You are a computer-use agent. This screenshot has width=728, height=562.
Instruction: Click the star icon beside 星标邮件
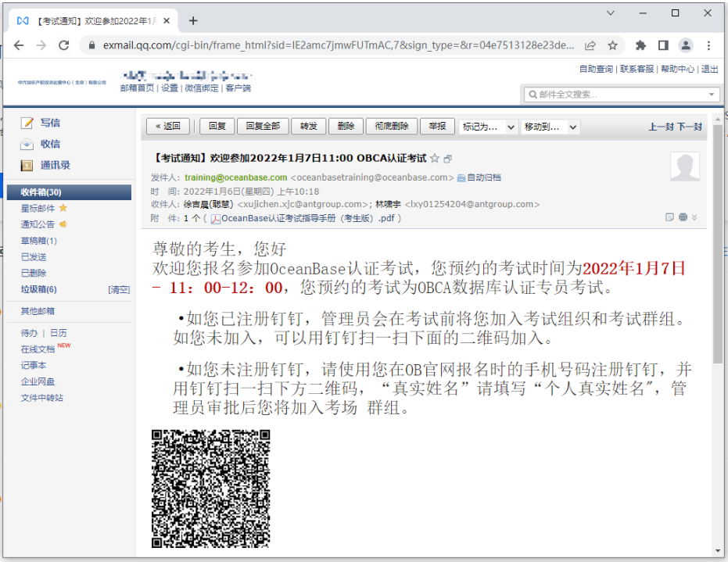(63, 208)
